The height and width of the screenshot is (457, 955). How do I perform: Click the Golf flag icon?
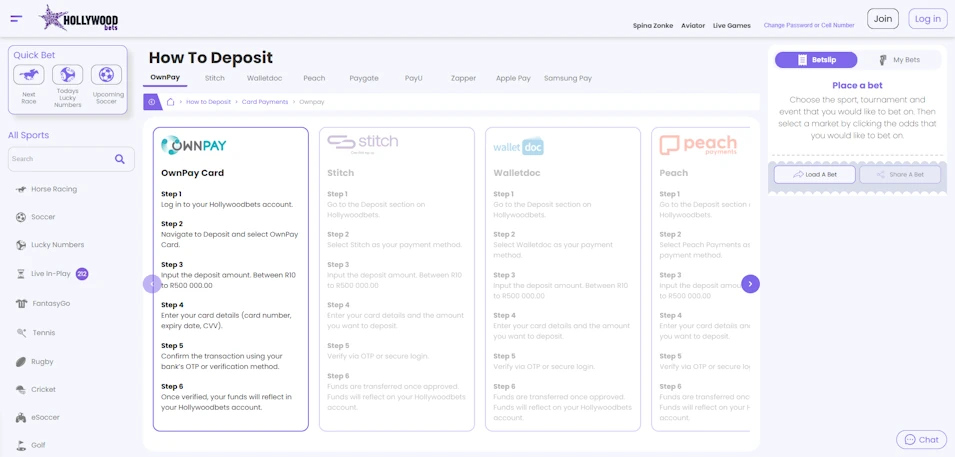coord(21,445)
